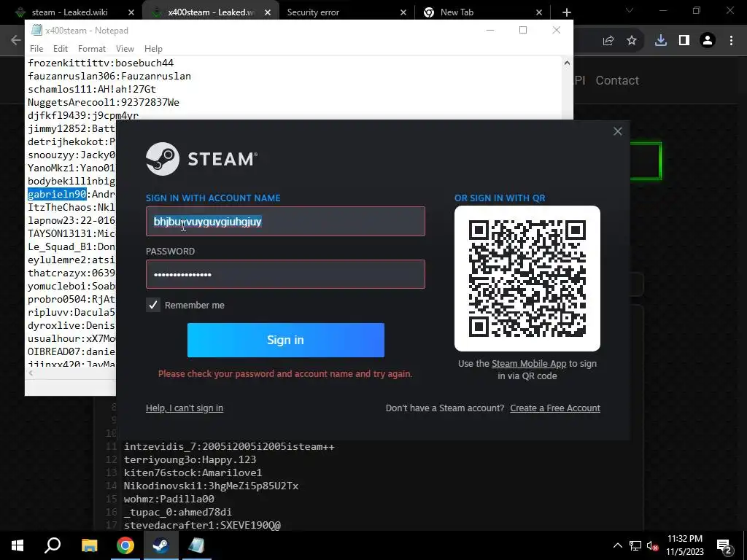This screenshot has width=747, height=560.
Task: Open the Chrome three-dot menu
Action: (x=731, y=41)
